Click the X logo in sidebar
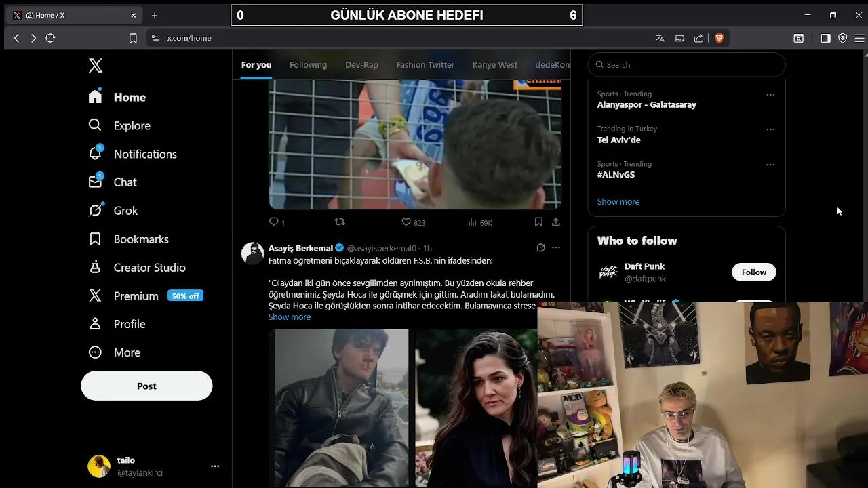This screenshot has height=488, width=868. (96, 66)
